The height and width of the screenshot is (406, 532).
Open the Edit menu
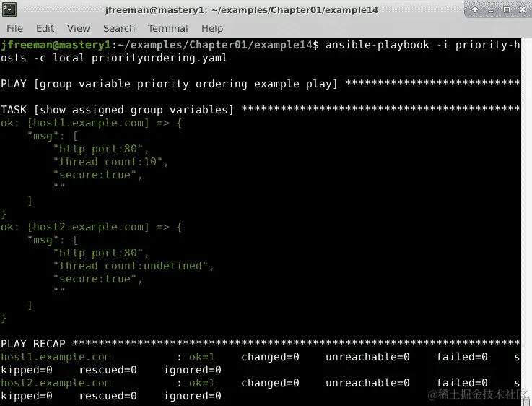(45, 28)
